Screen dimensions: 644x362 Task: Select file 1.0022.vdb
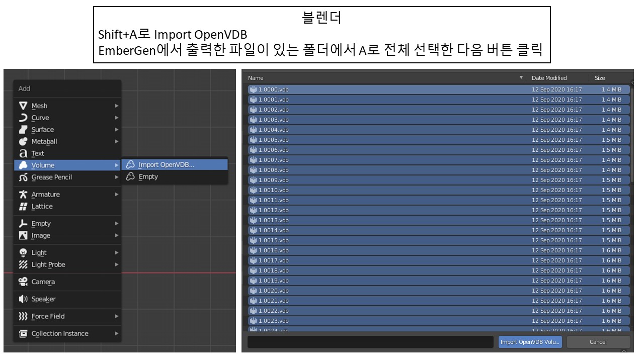coord(439,311)
